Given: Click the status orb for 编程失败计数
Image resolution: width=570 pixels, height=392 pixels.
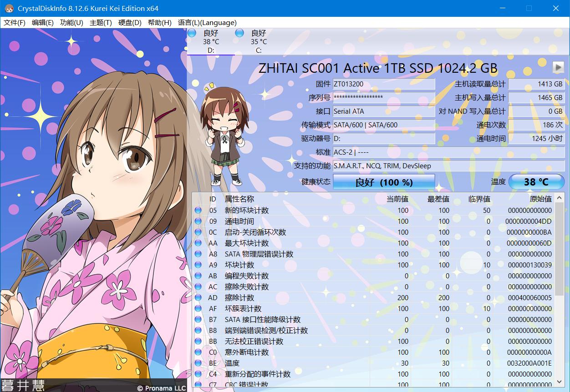Looking at the screenshot, I should pyautogui.click(x=198, y=276).
